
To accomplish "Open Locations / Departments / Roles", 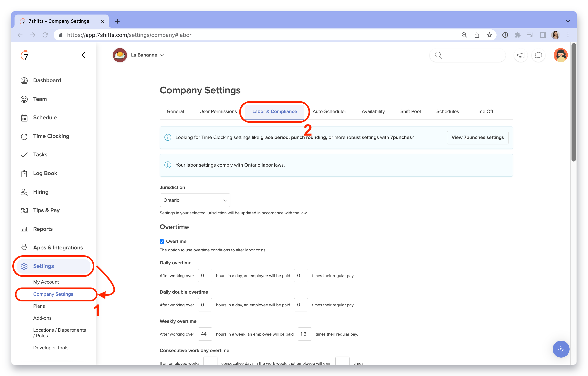I will click(x=59, y=333).
